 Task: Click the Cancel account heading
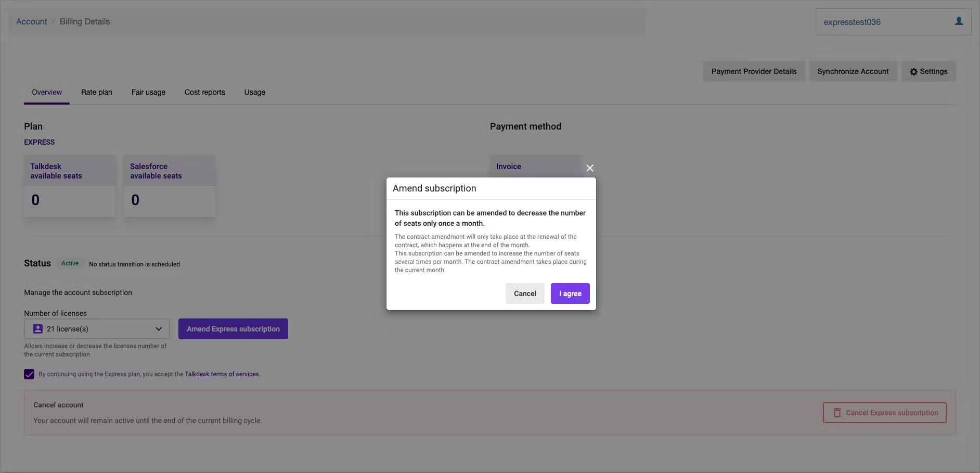pos(58,405)
